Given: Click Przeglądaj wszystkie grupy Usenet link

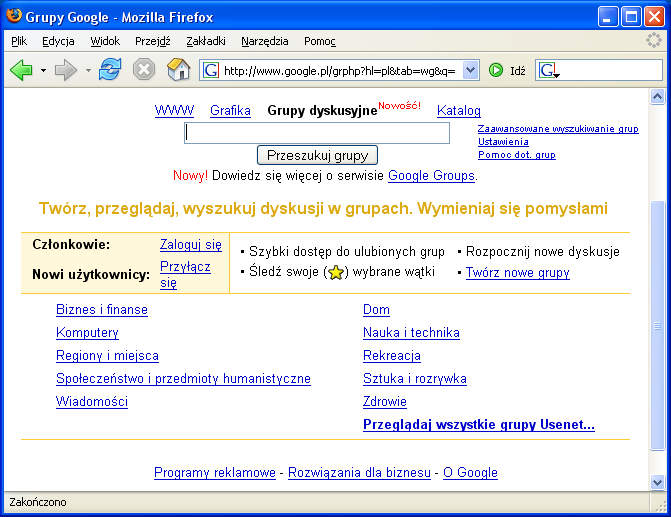Looking at the screenshot, I should click(x=479, y=425).
